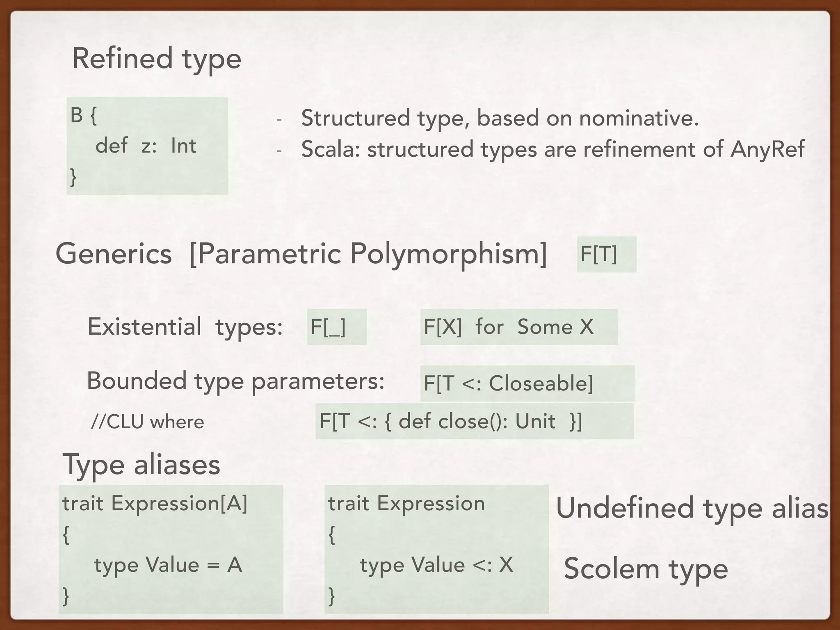Click the 'Bounded type parameters:' label
The image size is (840, 630).
pyautogui.click(x=236, y=381)
